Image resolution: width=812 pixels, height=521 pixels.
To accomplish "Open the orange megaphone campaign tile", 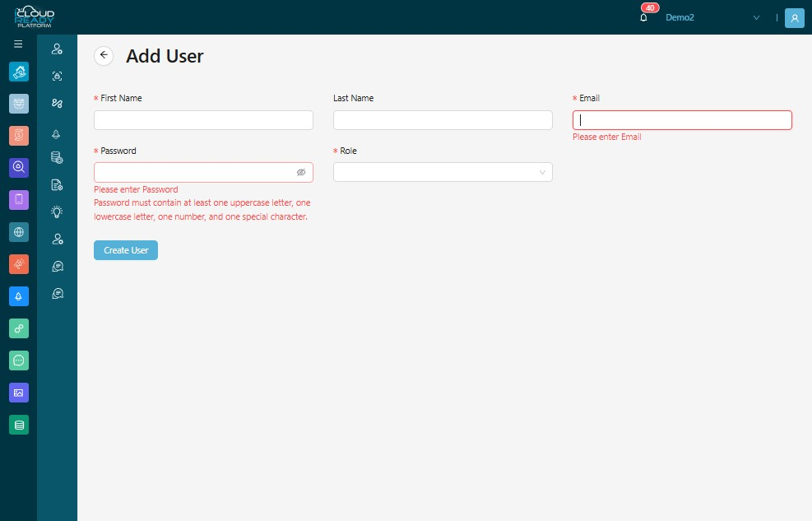I will [19, 264].
